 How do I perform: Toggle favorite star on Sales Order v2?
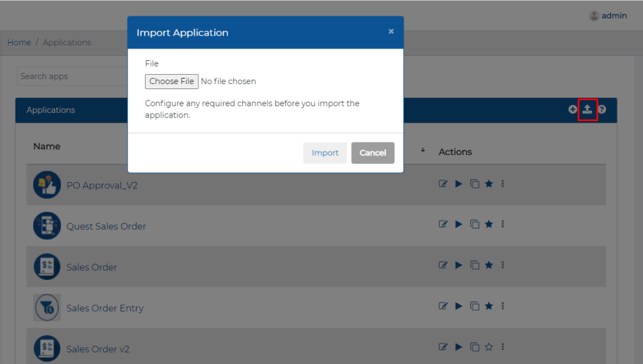pyautogui.click(x=489, y=347)
